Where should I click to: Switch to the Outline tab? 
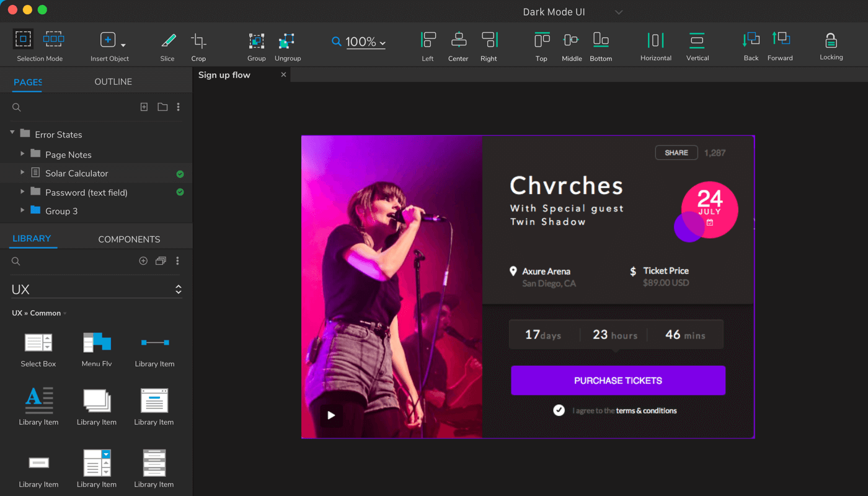[113, 81]
